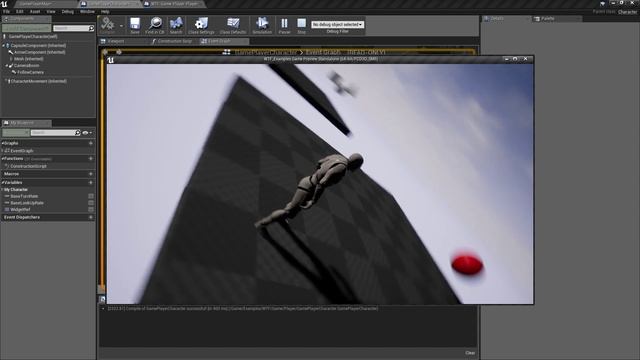Viewport: 640px width, 360px height.
Task: Add a new function with plus icon
Action: pos(91,158)
